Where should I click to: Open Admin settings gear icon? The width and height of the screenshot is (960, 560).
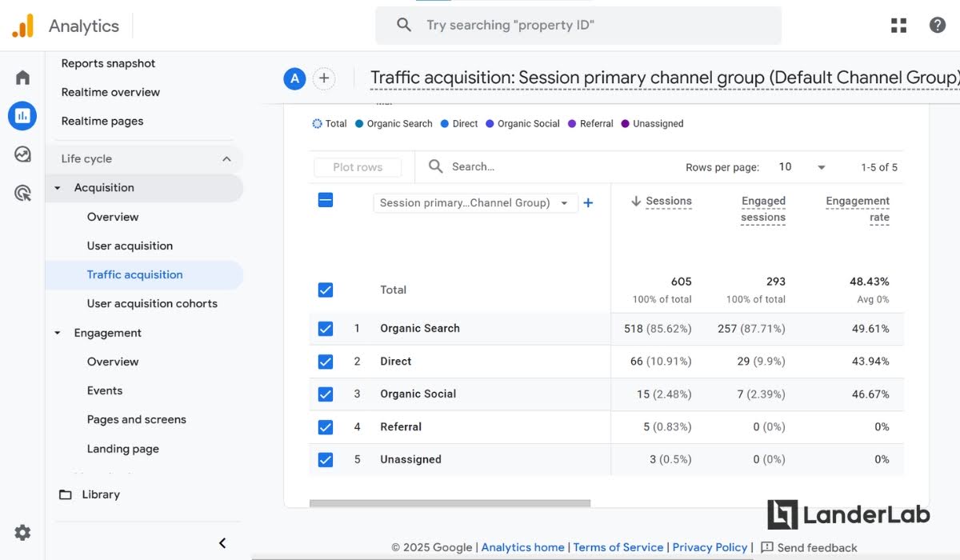(x=22, y=532)
